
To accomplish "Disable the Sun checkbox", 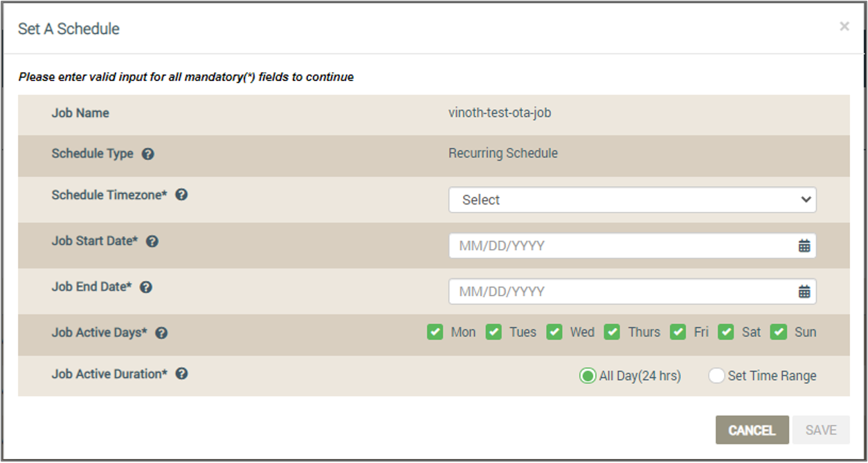I will pos(779,332).
